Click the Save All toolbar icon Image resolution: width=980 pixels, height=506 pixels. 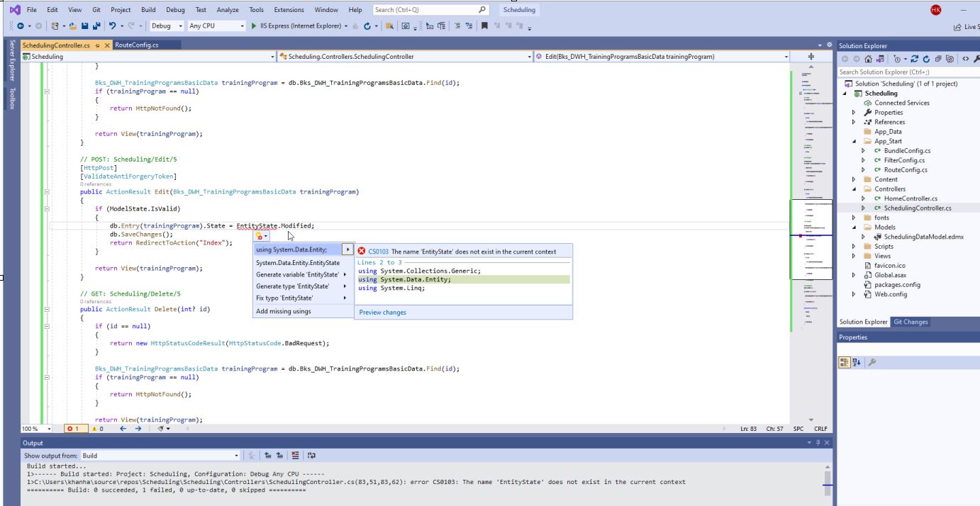(96, 26)
